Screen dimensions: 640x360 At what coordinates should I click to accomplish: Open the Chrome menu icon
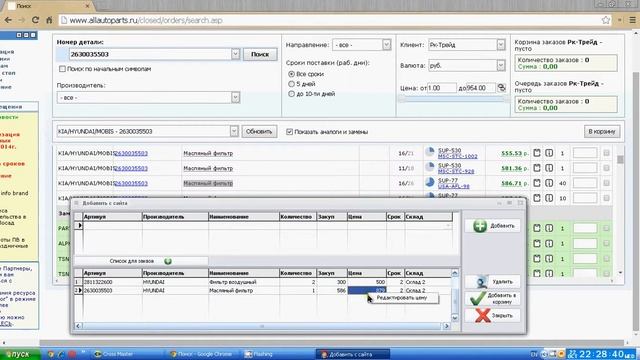[x=632, y=20]
